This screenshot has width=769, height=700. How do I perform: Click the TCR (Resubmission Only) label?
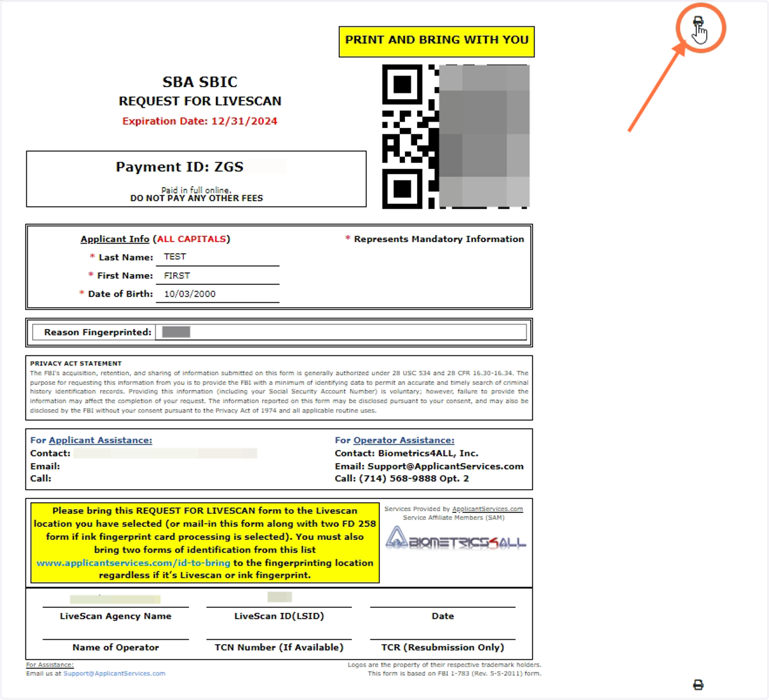coord(443,647)
